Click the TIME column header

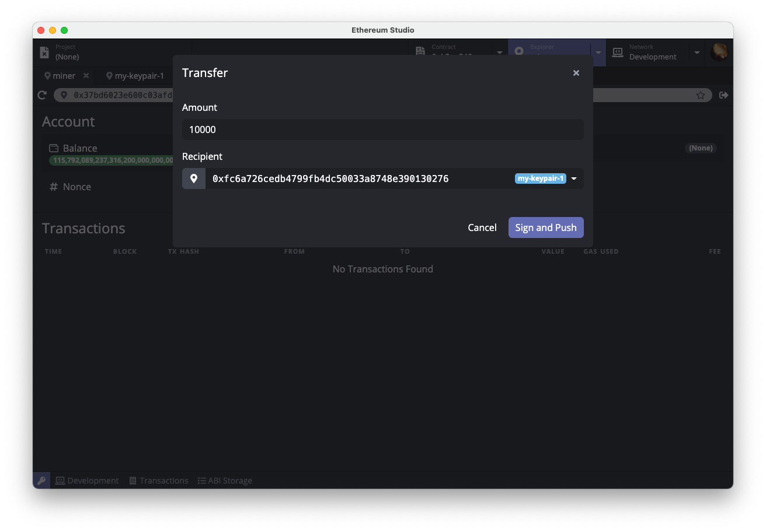(53, 251)
